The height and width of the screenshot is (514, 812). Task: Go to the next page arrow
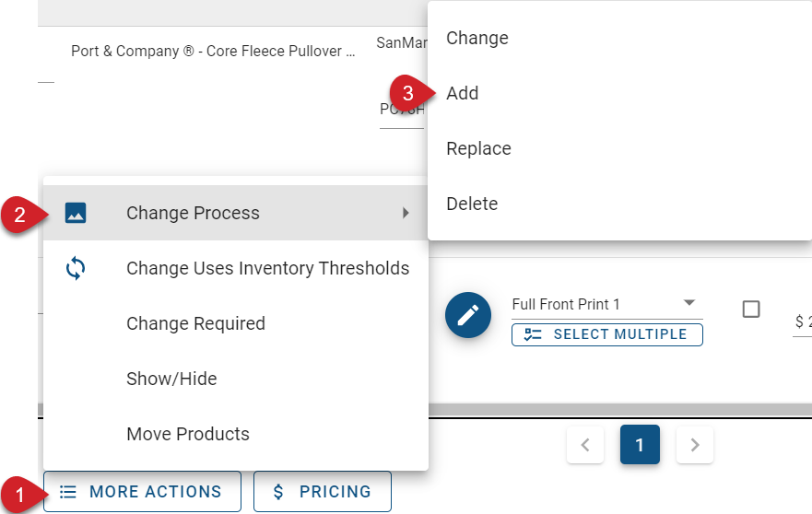tap(695, 445)
